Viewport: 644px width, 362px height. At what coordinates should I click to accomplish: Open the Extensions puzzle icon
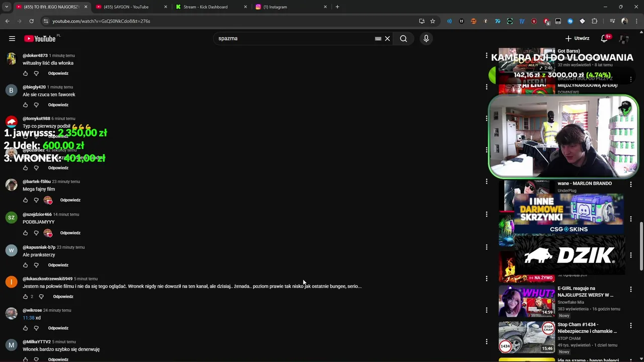[x=595, y=21]
